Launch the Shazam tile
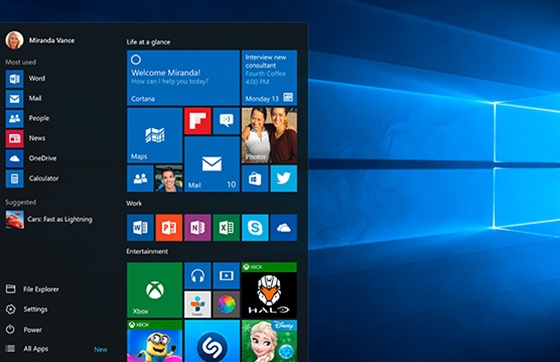 [x=212, y=341]
